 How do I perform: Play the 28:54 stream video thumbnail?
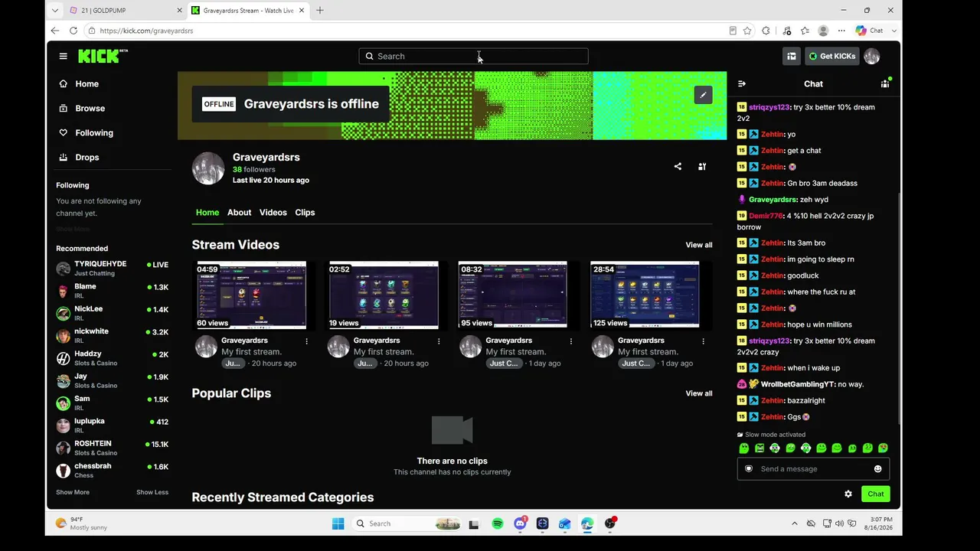tap(645, 295)
